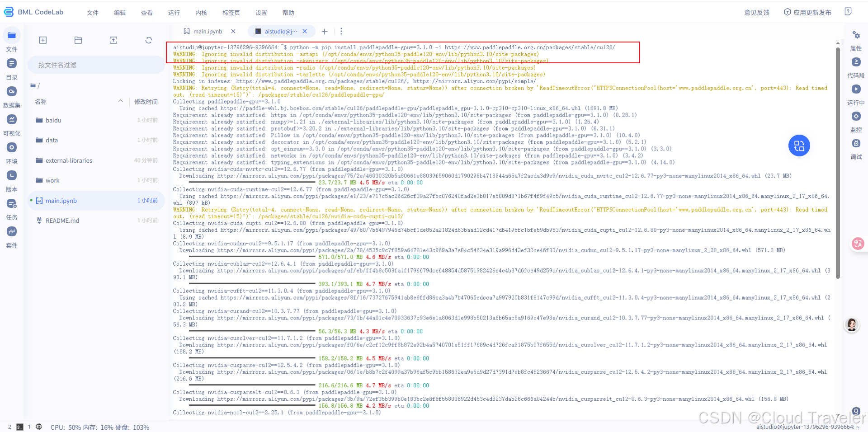Open the 调试 (Debug) panel

[x=856, y=143]
